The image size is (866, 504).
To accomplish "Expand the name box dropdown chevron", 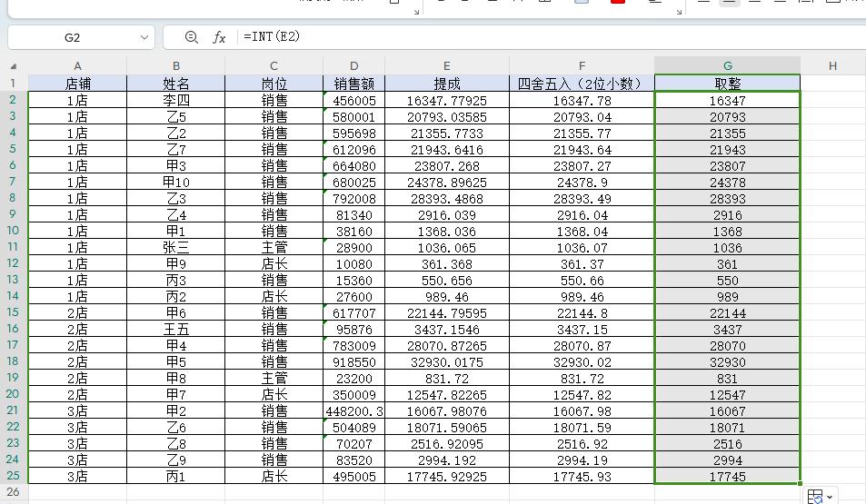I will (144, 37).
